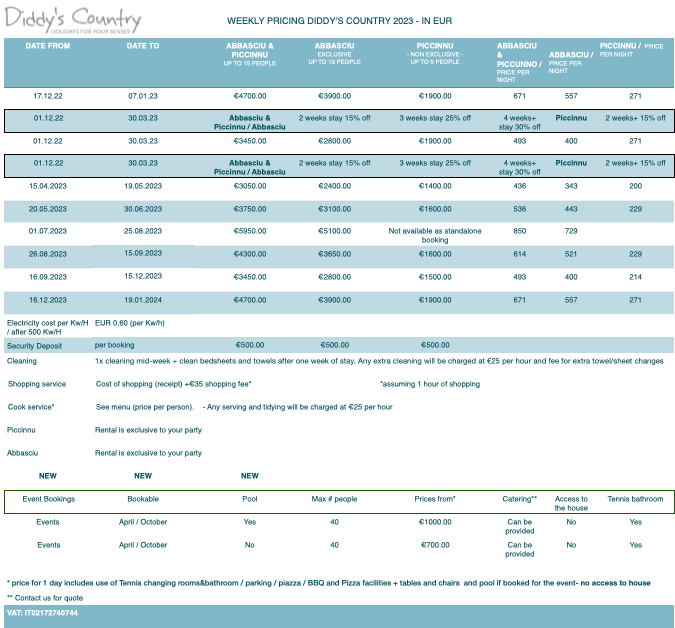The width and height of the screenshot is (675, 628).
Task: Select the date '19.01.2024'
Action: point(142,300)
